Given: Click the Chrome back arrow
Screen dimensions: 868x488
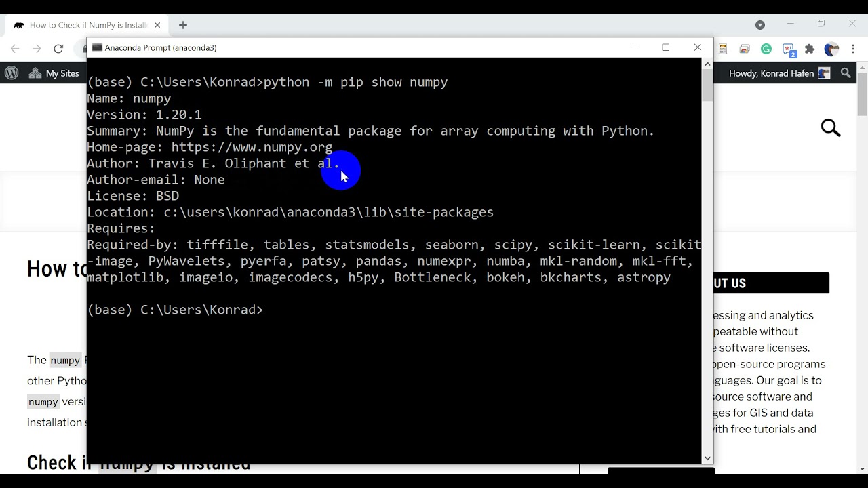Looking at the screenshot, I should (x=15, y=49).
